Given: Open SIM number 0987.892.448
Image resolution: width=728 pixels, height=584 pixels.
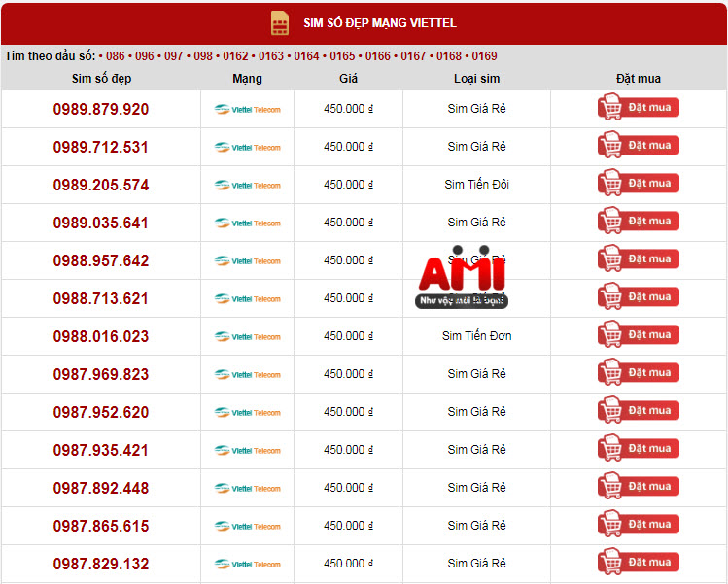Looking at the screenshot, I should 101,489.
